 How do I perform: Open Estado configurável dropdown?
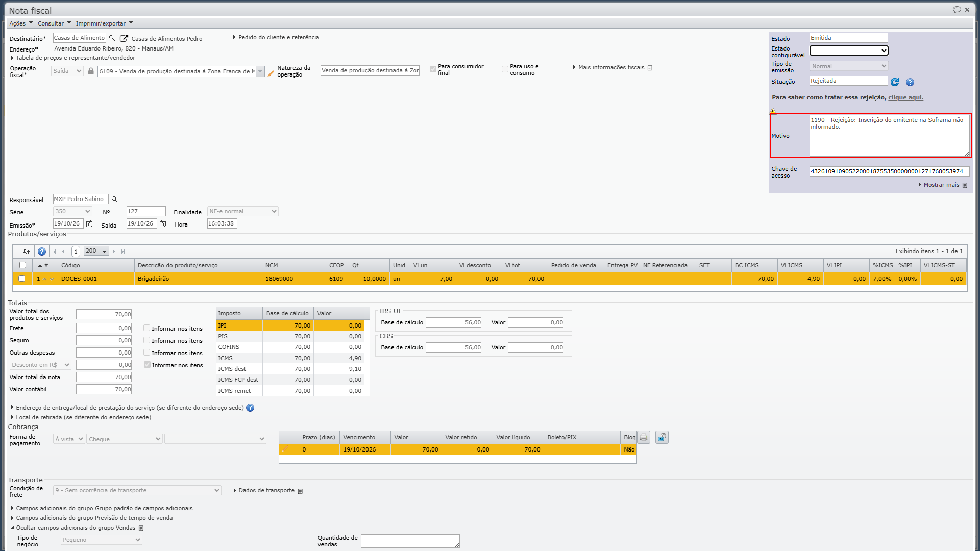(x=849, y=51)
